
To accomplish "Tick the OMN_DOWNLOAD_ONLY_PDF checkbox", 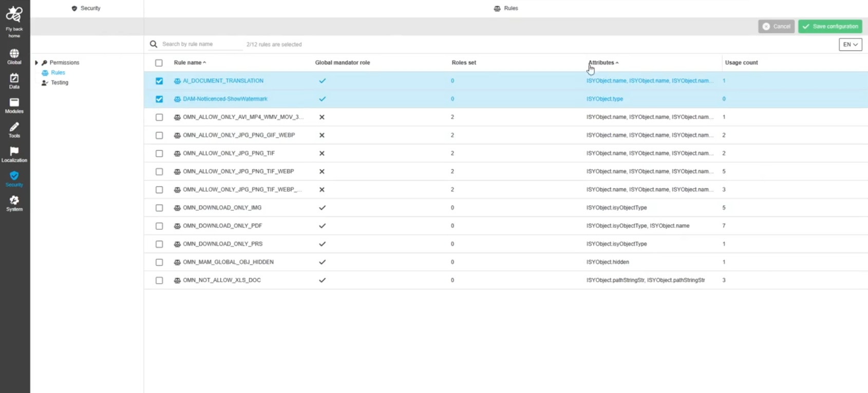I will [x=159, y=226].
